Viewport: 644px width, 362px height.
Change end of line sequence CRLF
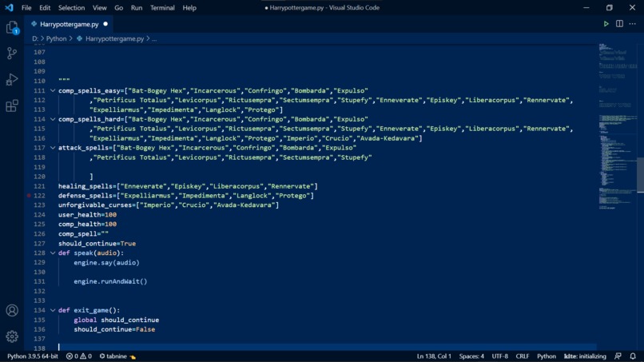tap(523, 356)
